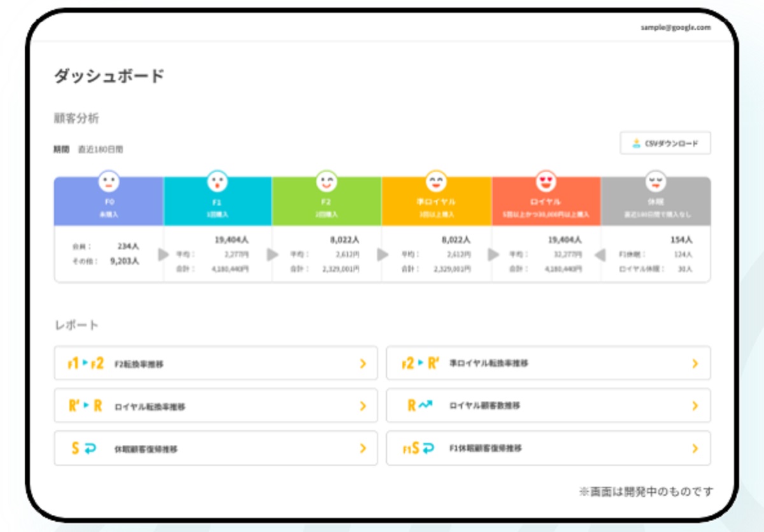Click the ロイヤル heart-eyes face icon
Screen dimensions: 764x532
coord(546,181)
